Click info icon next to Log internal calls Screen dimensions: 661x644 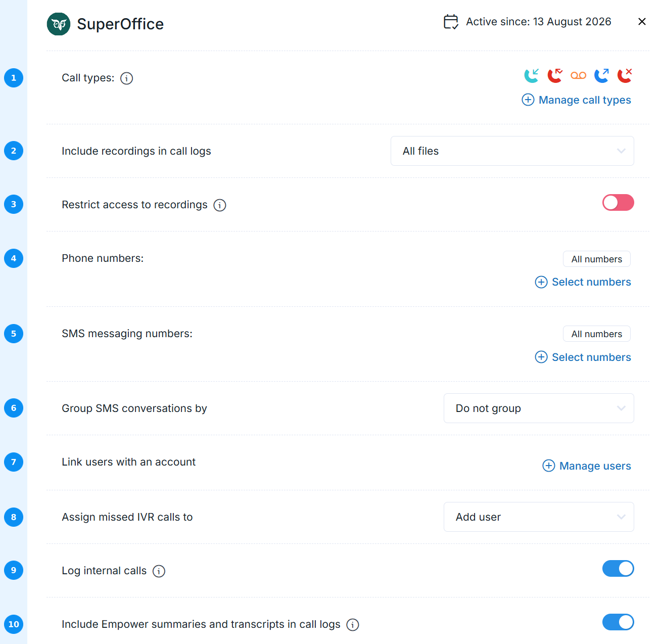point(159,571)
